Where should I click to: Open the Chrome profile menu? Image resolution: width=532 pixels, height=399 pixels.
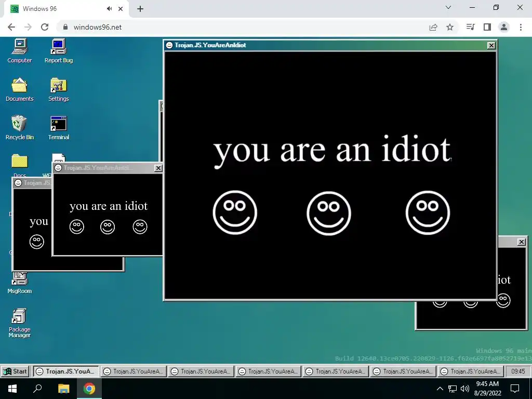pyautogui.click(x=504, y=27)
